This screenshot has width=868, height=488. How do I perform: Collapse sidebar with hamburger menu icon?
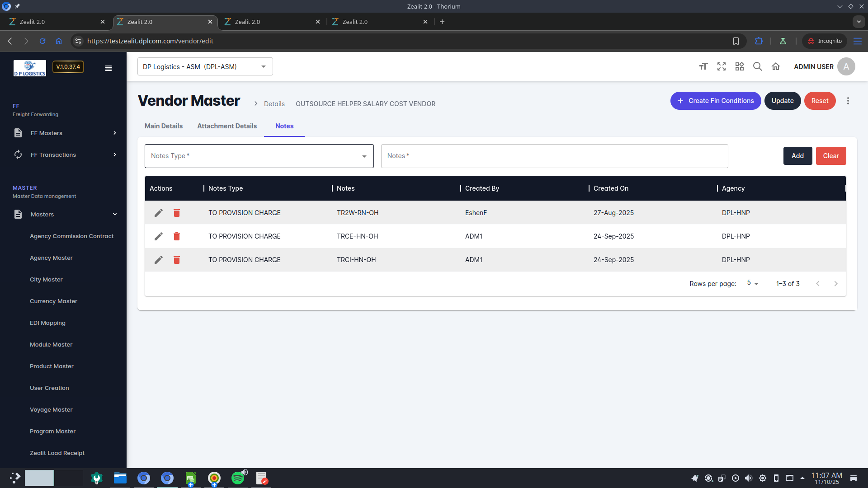coord(108,68)
